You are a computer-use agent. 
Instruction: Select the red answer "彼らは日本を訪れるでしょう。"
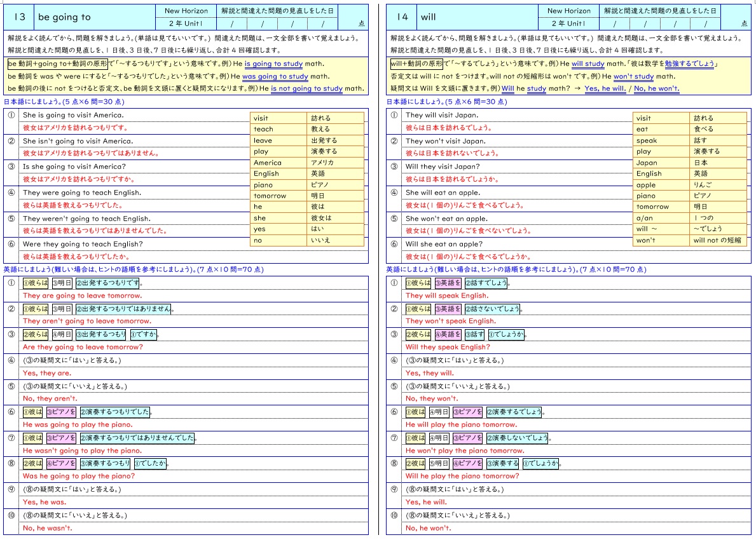pos(449,128)
